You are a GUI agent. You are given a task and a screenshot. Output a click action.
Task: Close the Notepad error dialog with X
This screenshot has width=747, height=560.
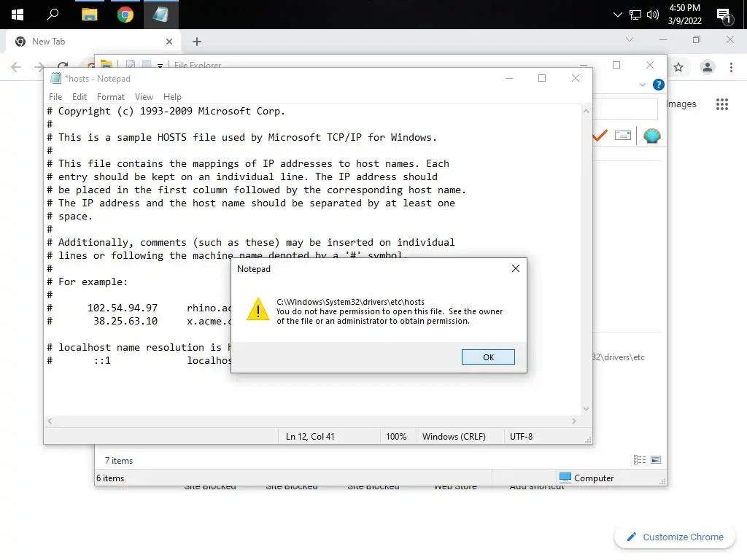[x=515, y=268]
